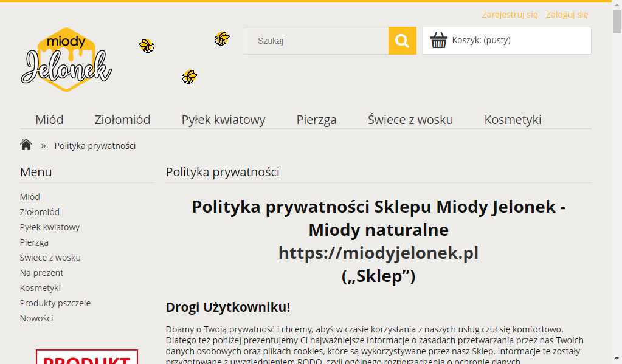Open Miód in sidebar menu
The height and width of the screenshot is (364, 622).
click(30, 197)
